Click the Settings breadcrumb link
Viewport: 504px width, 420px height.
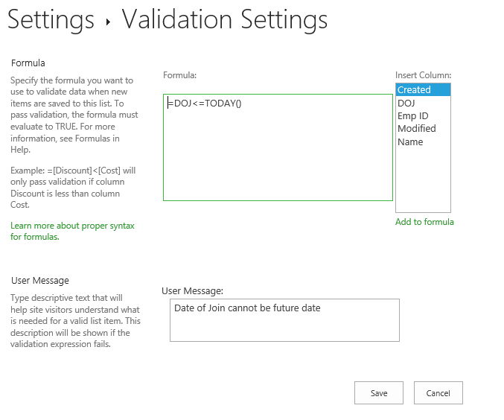pyautogui.click(x=51, y=19)
